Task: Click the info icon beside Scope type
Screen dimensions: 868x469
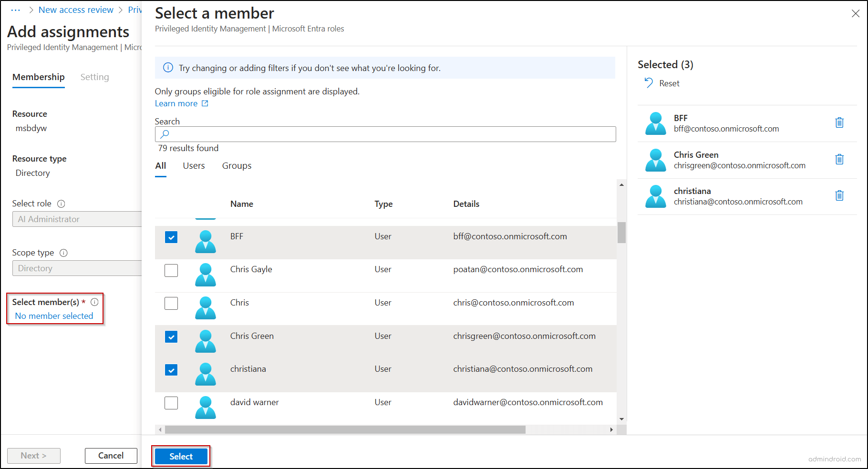Action: [x=63, y=253]
